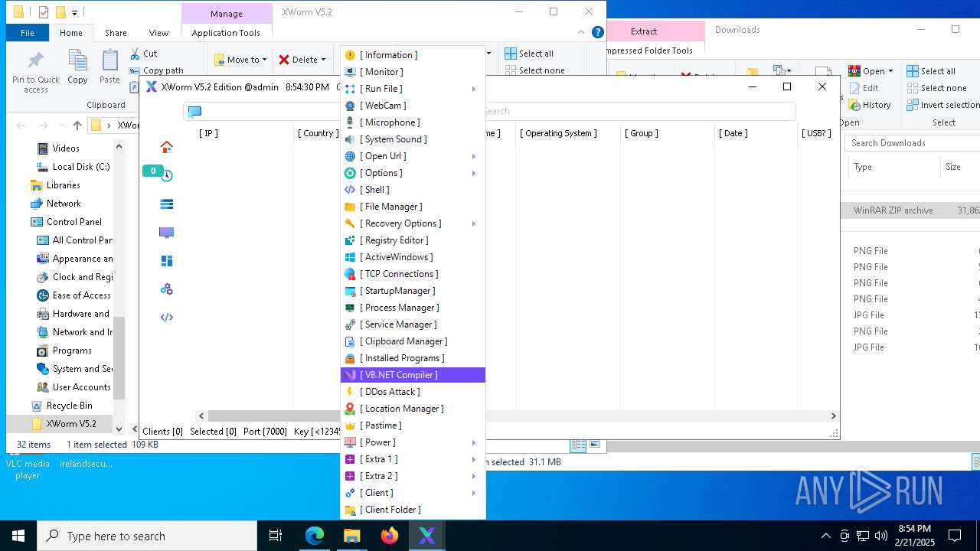The image size is (980, 551).
Task: Switch Explorer to large icons view
Action: click(594, 445)
